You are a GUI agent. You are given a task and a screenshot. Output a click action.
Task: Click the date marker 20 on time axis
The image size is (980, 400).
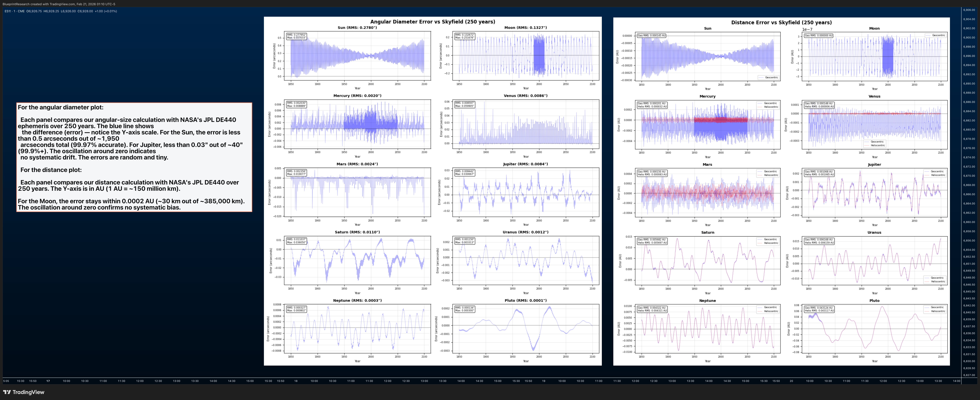[791, 381]
